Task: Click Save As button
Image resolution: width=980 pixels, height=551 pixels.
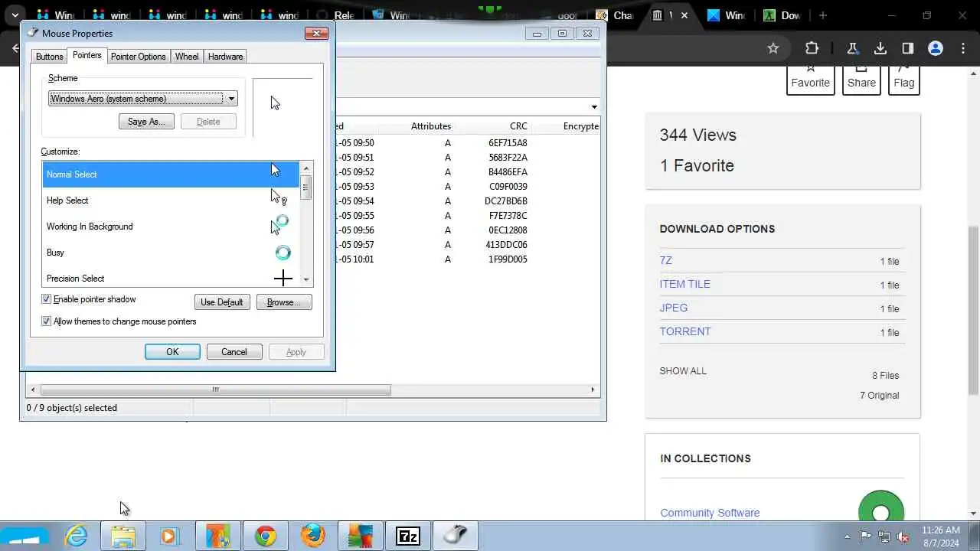Action: [146, 122]
